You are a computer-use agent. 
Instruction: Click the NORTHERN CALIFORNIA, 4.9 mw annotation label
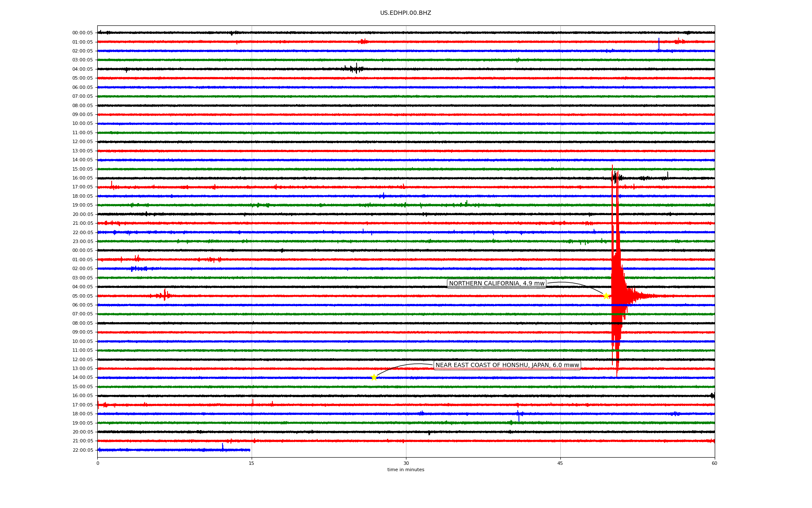(x=497, y=284)
